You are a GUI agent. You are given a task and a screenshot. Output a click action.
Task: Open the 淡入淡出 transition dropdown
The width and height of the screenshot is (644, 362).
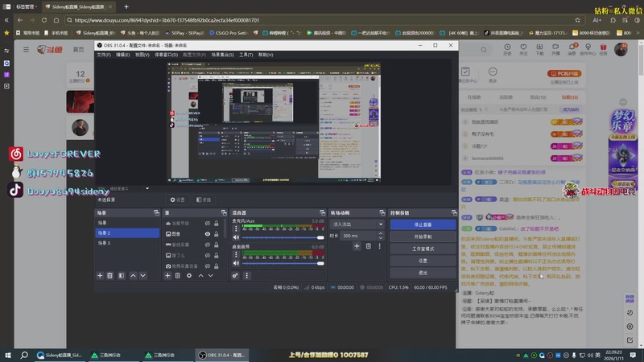tap(357, 224)
